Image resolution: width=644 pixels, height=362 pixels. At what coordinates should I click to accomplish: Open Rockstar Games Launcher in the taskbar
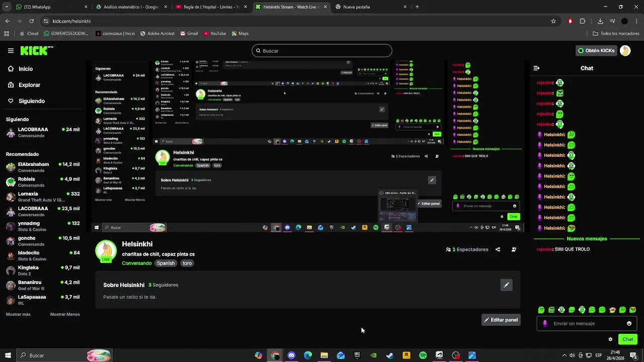[x=406, y=355]
